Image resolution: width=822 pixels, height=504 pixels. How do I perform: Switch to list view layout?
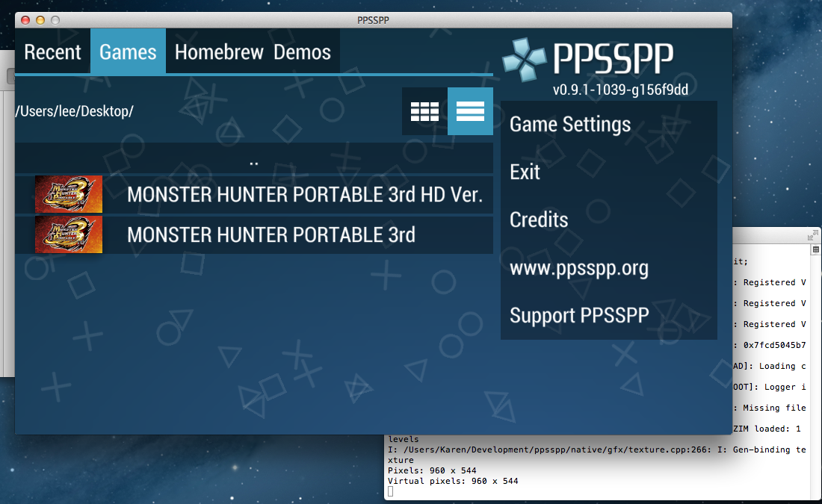click(x=470, y=111)
